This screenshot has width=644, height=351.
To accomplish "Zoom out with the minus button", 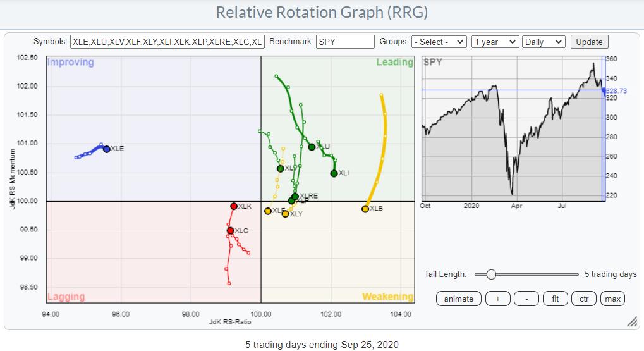I will (x=526, y=299).
